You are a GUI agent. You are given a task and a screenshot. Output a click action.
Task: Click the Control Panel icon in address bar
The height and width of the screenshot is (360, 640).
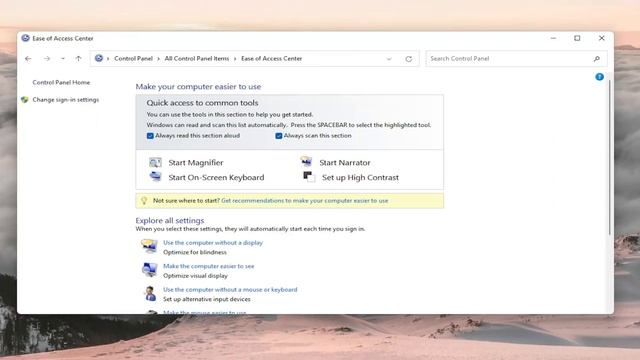99,58
